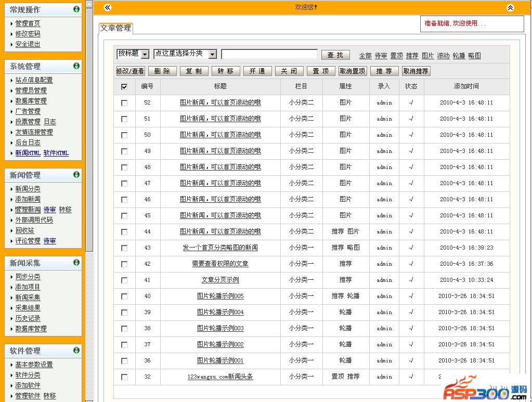Open 站点信息配置 in the system menu
The image size is (532, 402).
click(34, 80)
